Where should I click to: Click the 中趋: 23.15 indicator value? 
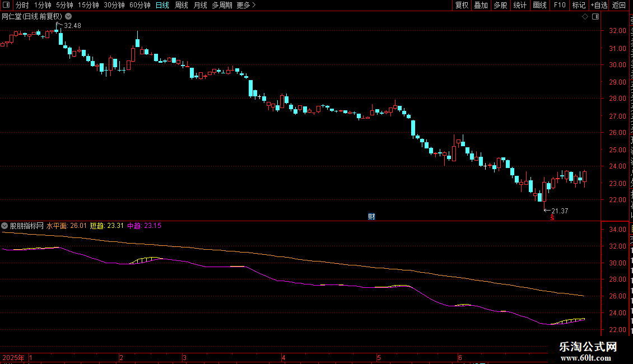[144, 226]
